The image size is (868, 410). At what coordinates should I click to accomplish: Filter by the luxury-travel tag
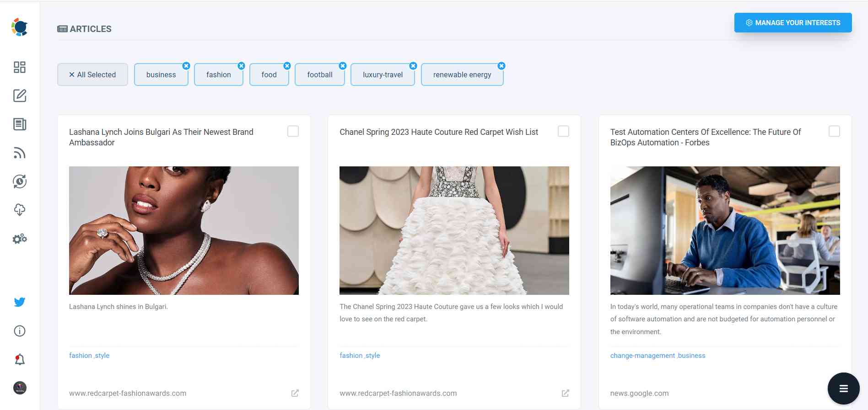[383, 75]
